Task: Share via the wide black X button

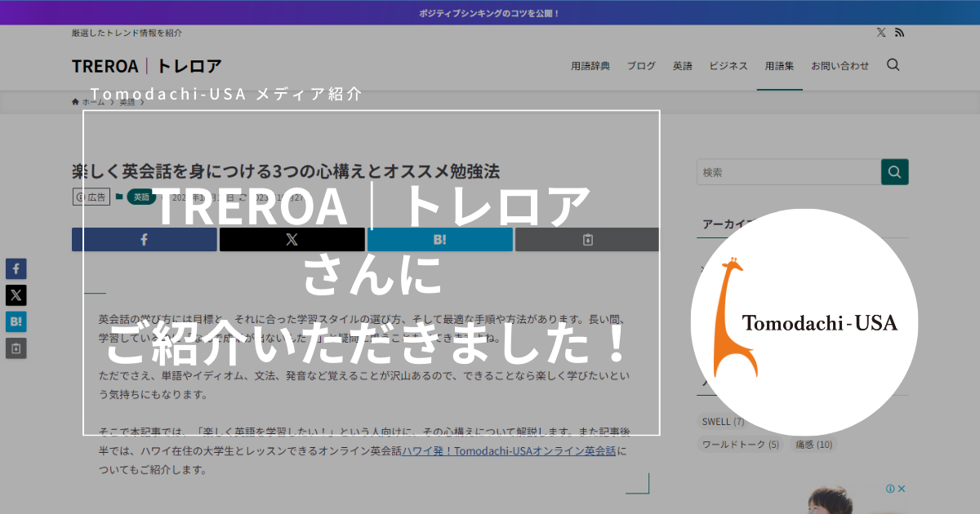Action: [x=292, y=239]
